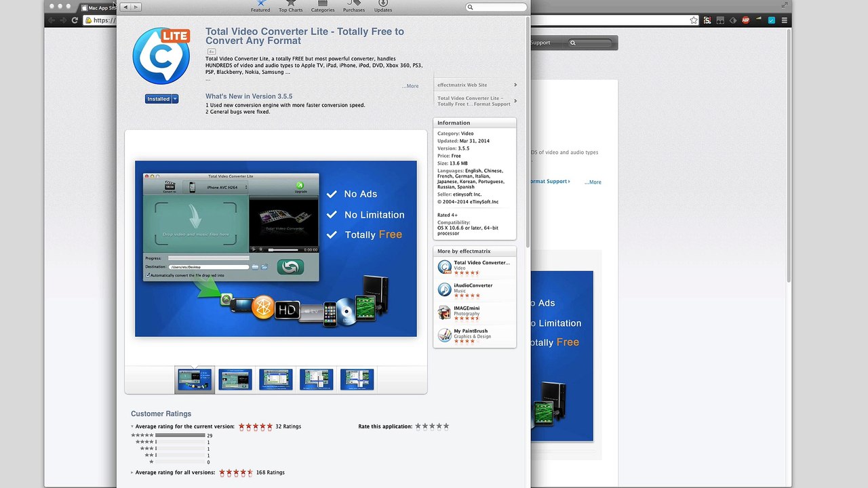868x488 pixels.
Task: Click the Total Video Converter icon in More by effectmatrix
Action: pyautogui.click(x=444, y=267)
